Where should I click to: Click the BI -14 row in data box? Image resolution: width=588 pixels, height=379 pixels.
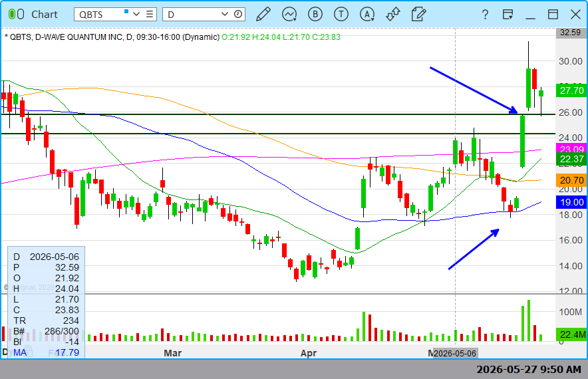46,342
